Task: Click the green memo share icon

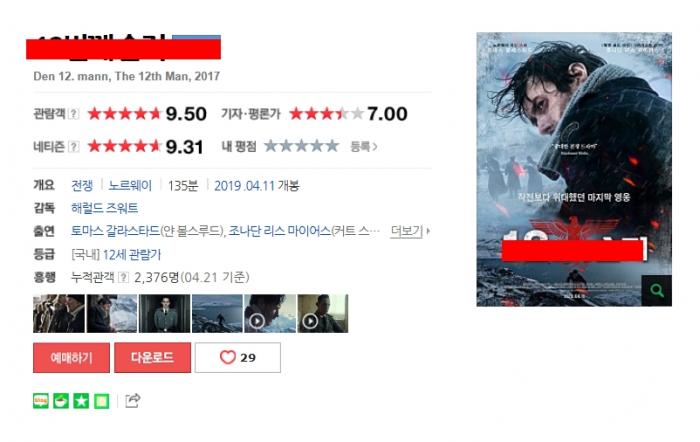Action: click(x=101, y=401)
